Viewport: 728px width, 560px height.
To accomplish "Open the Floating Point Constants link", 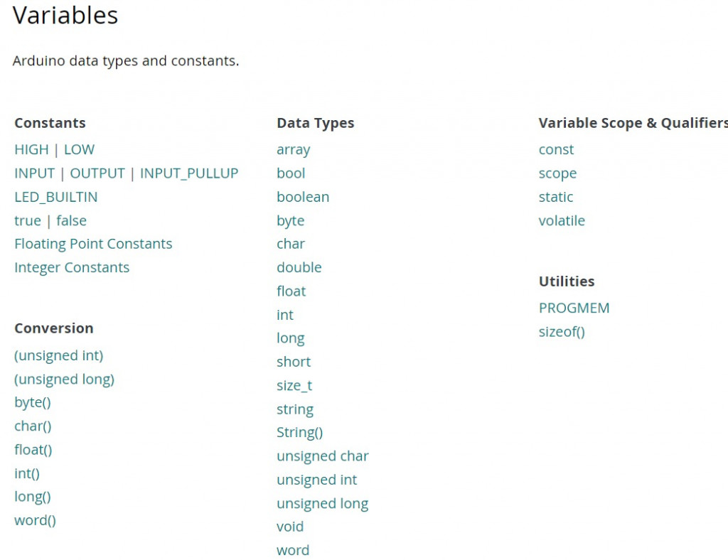I will (x=93, y=244).
